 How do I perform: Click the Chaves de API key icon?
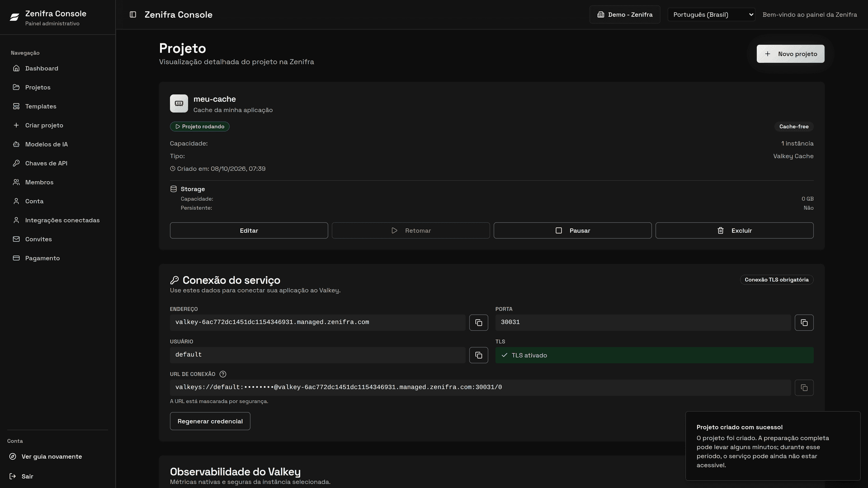(x=16, y=163)
